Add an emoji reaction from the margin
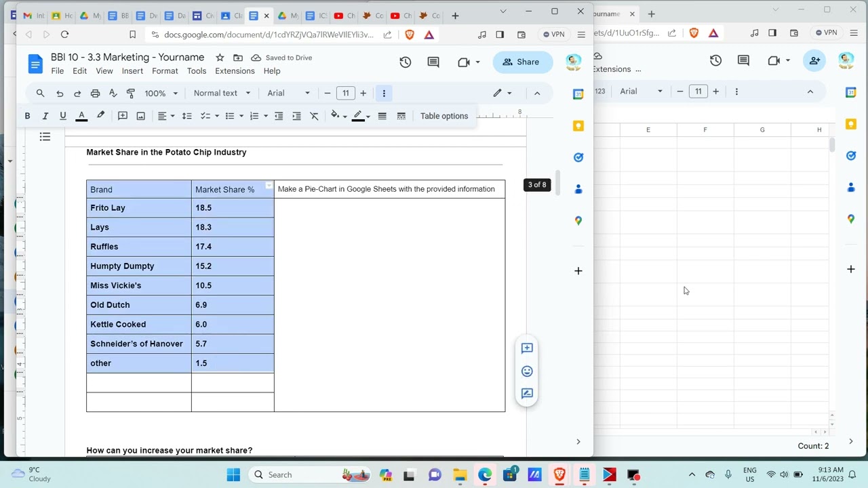 (x=527, y=371)
